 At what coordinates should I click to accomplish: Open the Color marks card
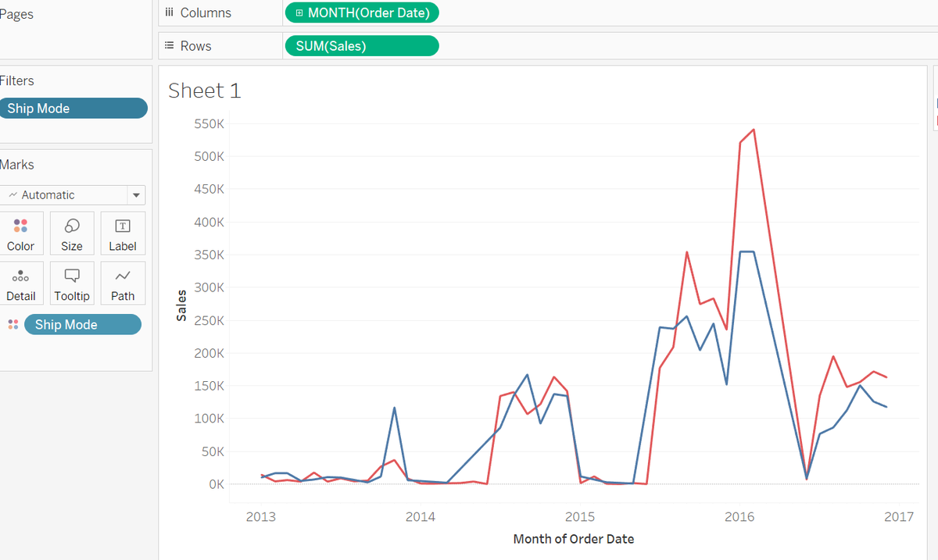coord(20,234)
